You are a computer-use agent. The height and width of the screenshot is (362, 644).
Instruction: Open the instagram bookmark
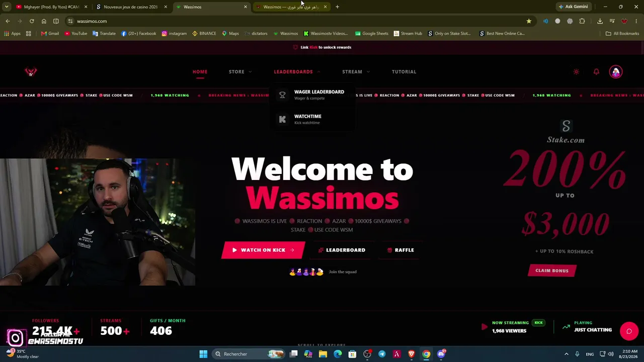point(174,34)
